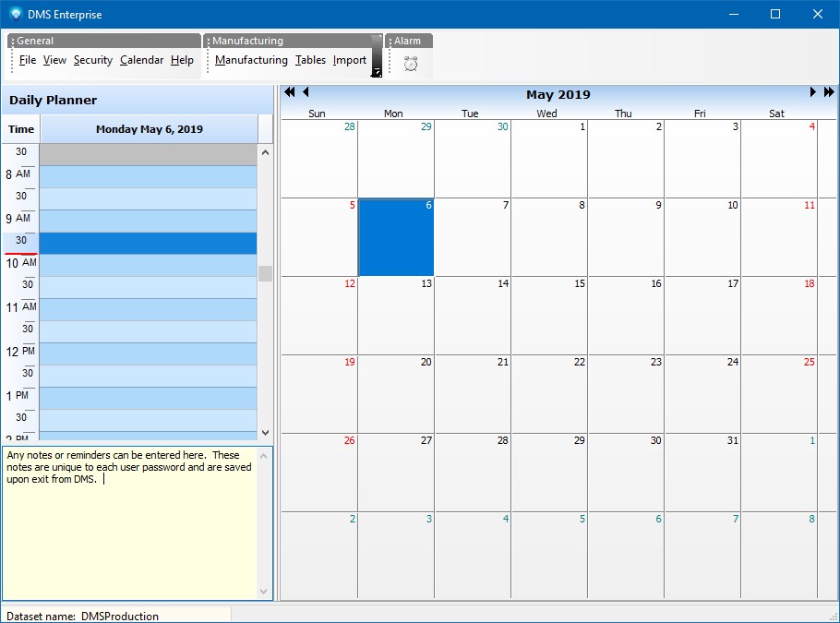
Task: Advance to next month with single right arrow
Action: click(813, 92)
